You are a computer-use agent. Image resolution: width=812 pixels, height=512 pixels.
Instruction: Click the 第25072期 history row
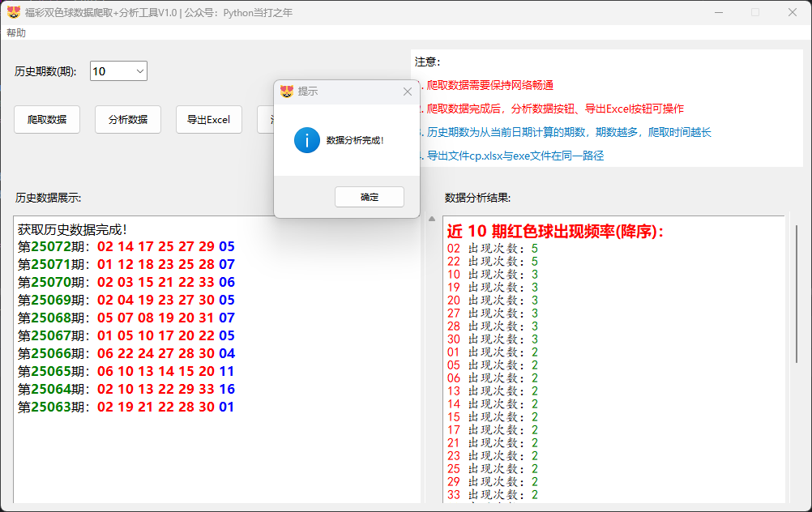pyautogui.click(x=126, y=246)
